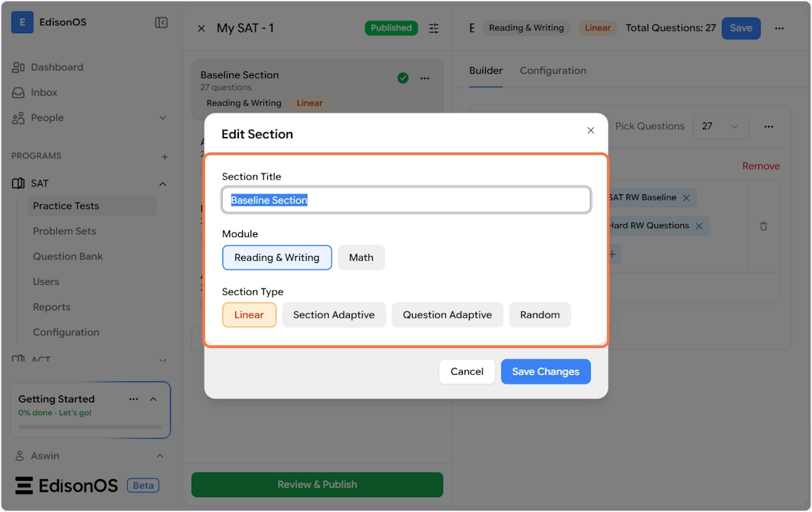This screenshot has width=812, height=512.
Task: Add new program with plus icon
Action: click(x=164, y=156)
